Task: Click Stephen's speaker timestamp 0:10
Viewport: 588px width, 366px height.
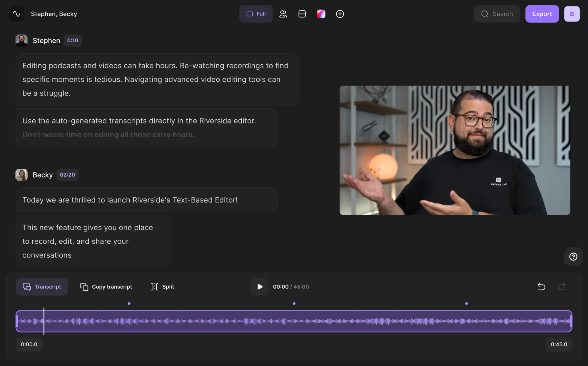Action: coord(73,40)
